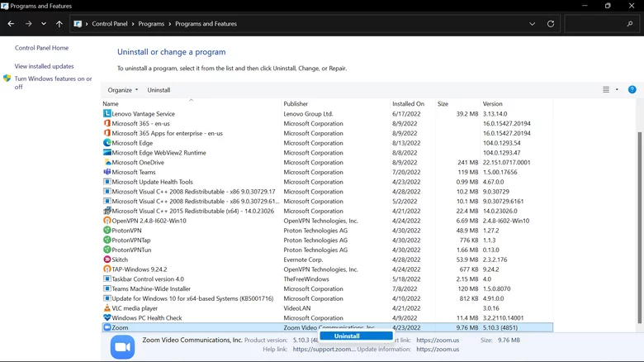Click the Programs breadcrumb

coord(151,24)
